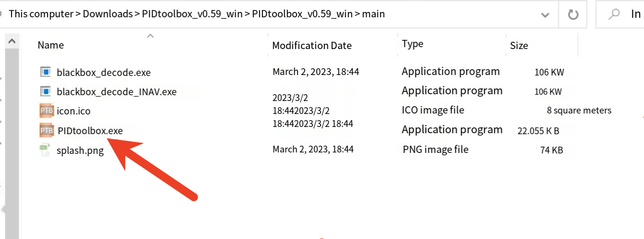Screen dimensions: 644x239
Task: Sort by Modification Date column header
Action: point(312,46)
